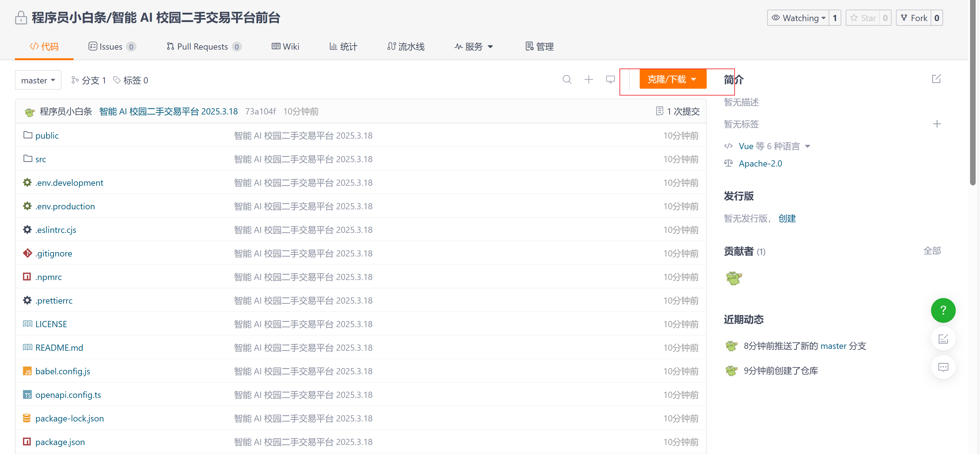Click the edit icon beside 简介
This screenshot has width=980, height=454.
click(936, 79)
